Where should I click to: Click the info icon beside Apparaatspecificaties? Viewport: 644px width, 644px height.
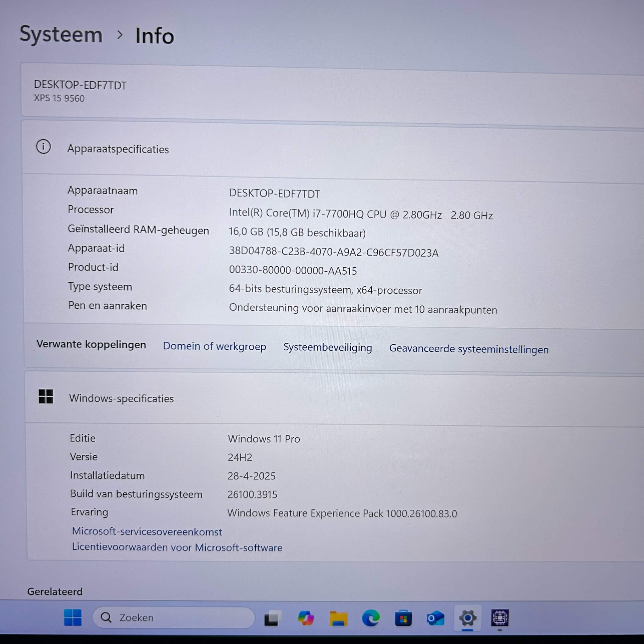[x=43, y=147]
